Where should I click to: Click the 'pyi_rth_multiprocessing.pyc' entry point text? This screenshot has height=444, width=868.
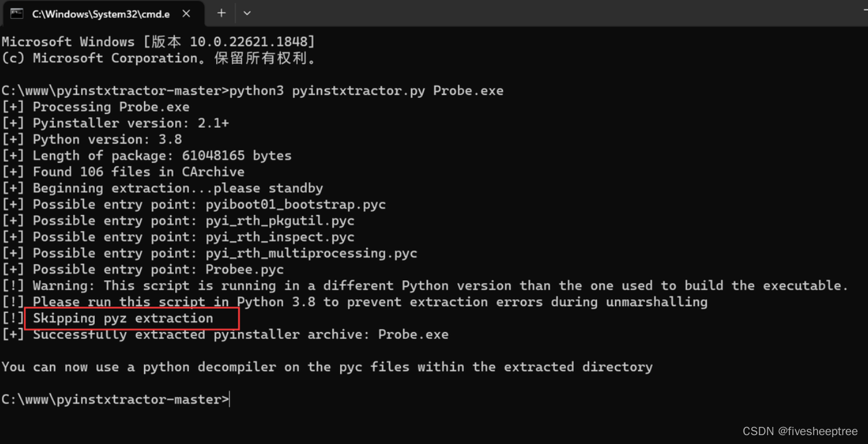(310, 252)
